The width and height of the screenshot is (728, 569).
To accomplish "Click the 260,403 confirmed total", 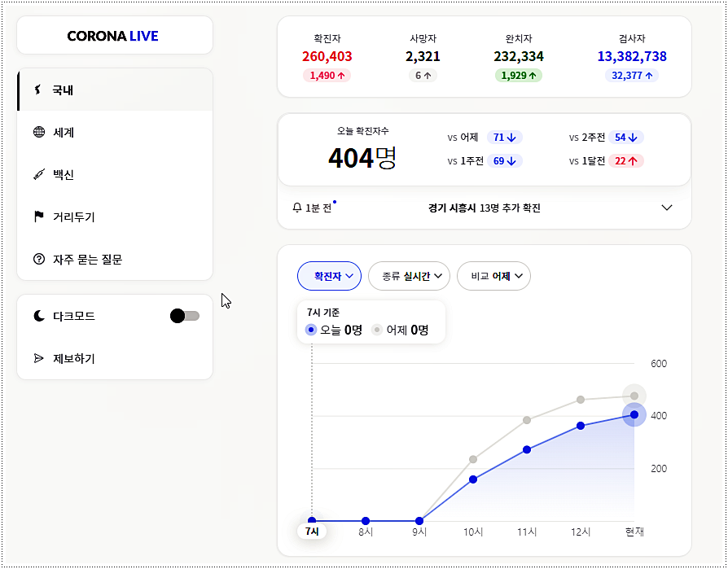I will 327,56.
